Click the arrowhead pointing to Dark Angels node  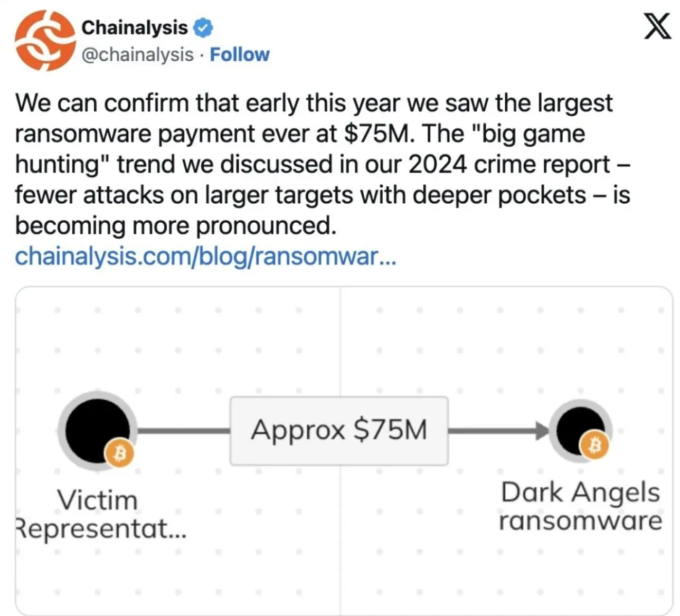tap(542, 431)
